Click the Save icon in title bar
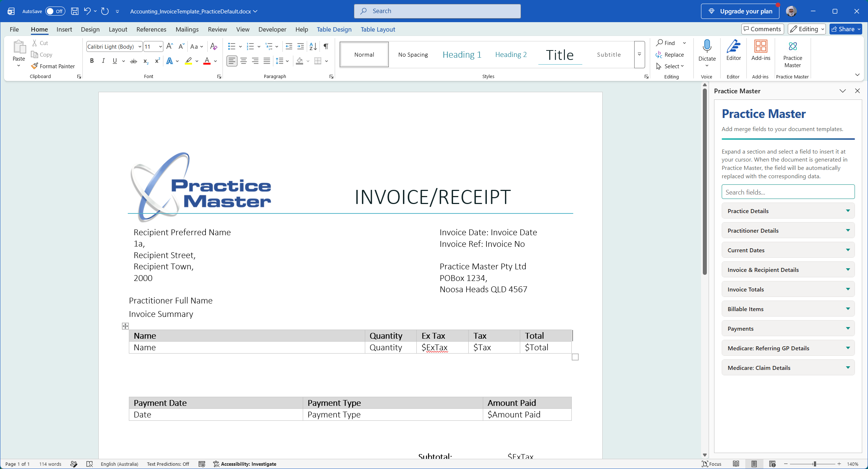This screenshot has height=469, width=868. click(74, 11)
